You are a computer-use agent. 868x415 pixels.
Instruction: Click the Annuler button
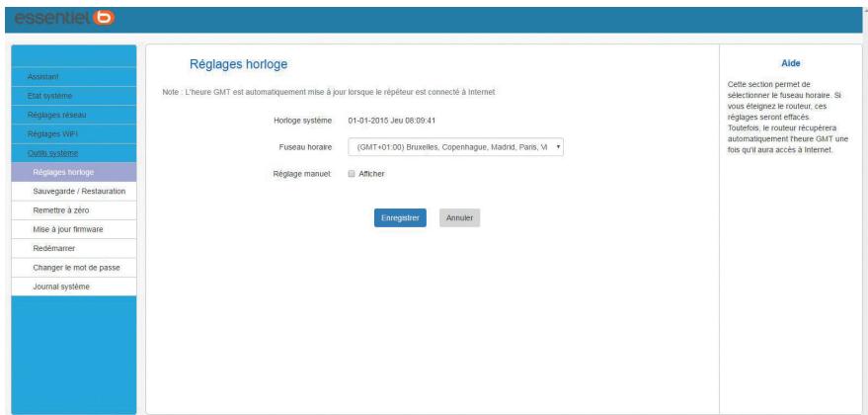459,218
